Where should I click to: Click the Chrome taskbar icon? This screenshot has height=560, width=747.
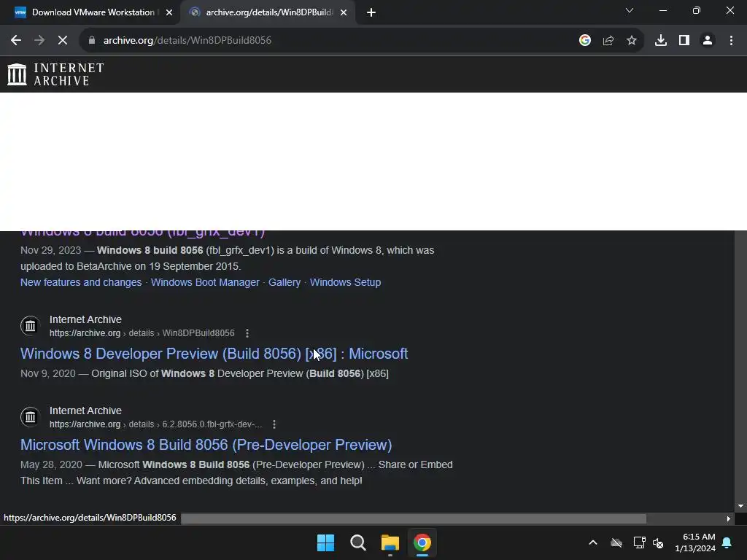tap(422, 542)
